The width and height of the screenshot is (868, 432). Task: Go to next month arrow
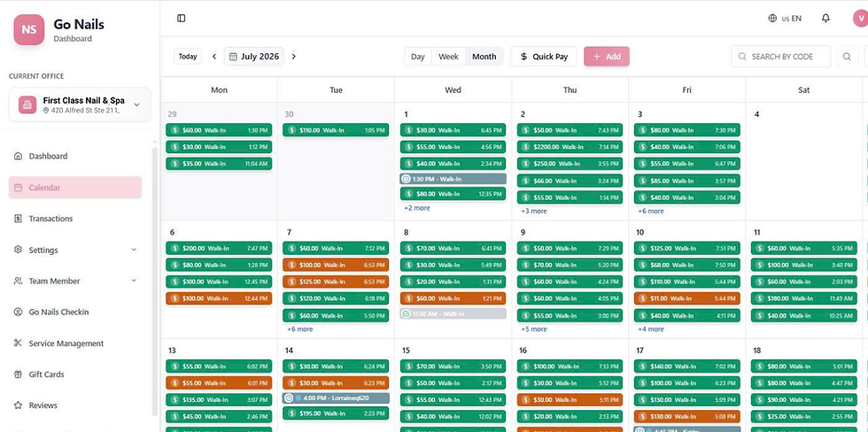294,57
